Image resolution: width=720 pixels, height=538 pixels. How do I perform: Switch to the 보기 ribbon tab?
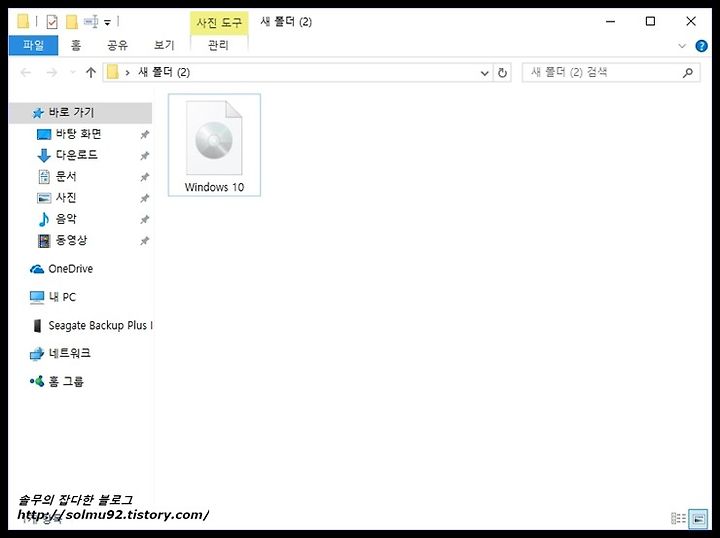[x=164, y=45]
